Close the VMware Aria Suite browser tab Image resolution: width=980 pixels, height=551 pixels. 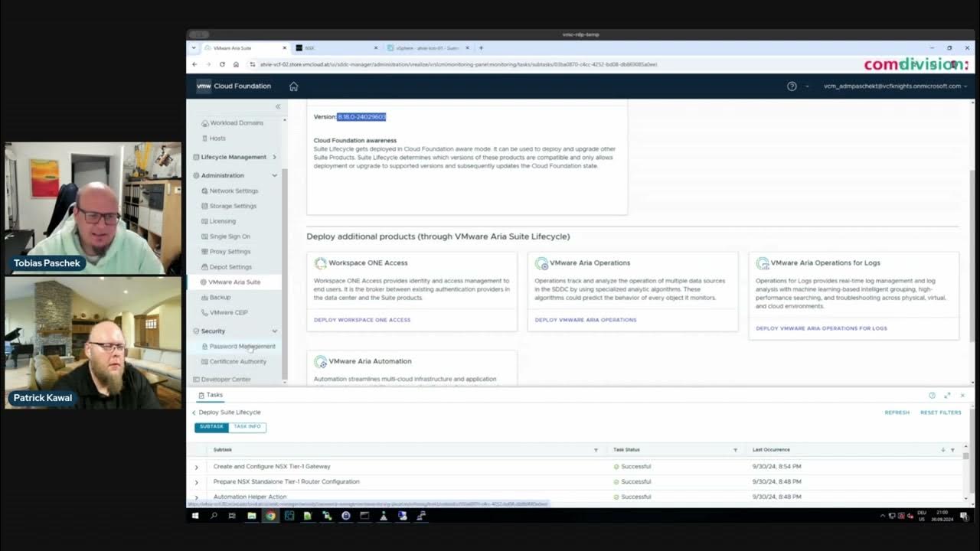coord(285,48)
